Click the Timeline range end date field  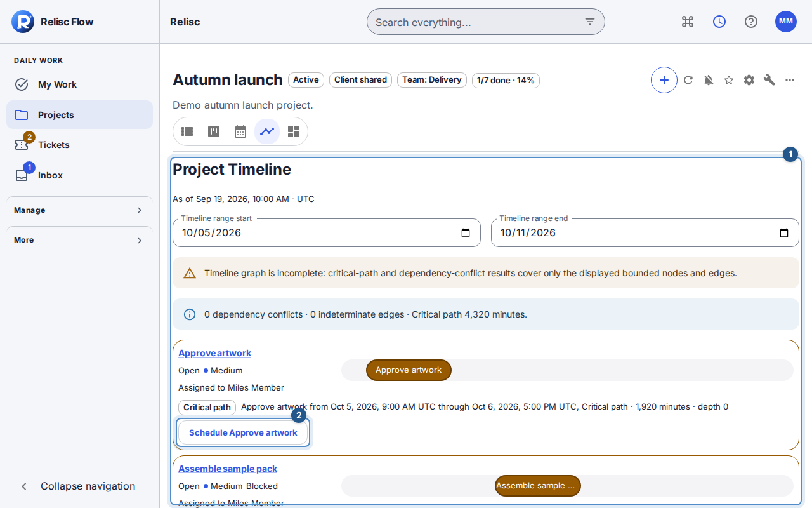click(645, 233)
